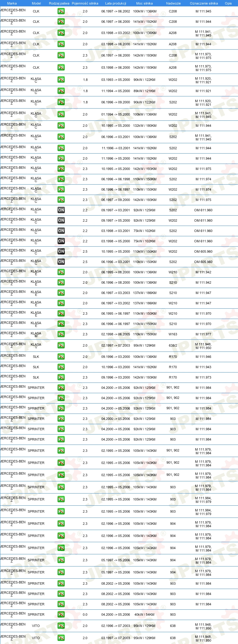Click PB icon in Klasa E S210 M 111.970 row

61,324
